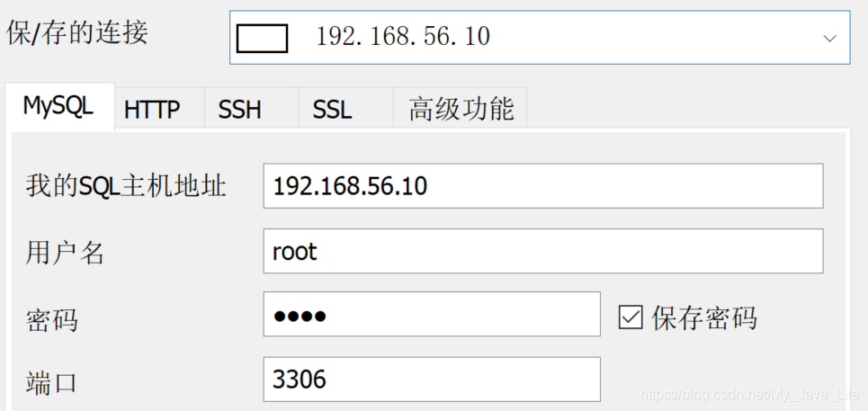
Task: Open the 高级功能 tab
Action: click(460, 109)
